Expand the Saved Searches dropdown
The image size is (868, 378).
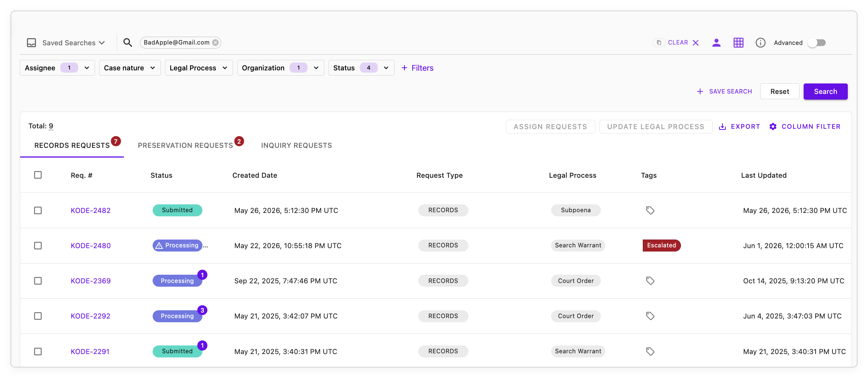tap(73, 43)
